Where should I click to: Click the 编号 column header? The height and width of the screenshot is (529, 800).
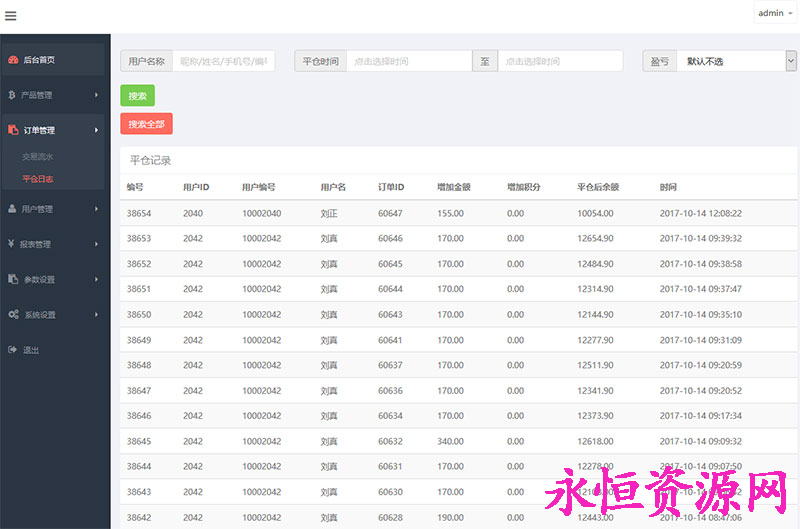(135, 187)
